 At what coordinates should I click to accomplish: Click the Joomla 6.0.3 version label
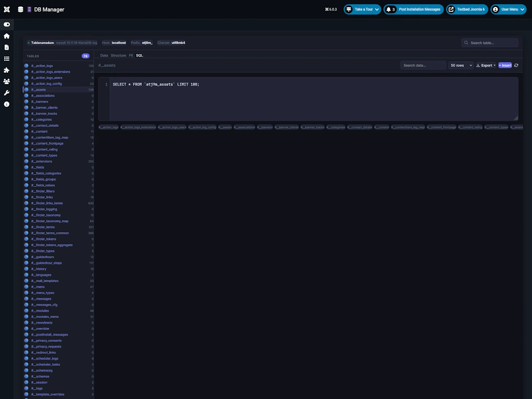[x=331, y=9]
